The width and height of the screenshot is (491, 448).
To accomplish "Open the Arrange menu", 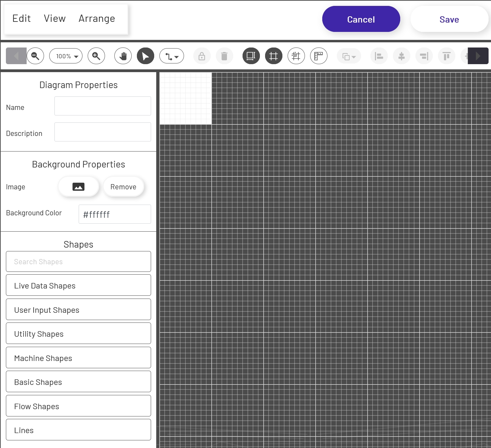I will [97, 19].
